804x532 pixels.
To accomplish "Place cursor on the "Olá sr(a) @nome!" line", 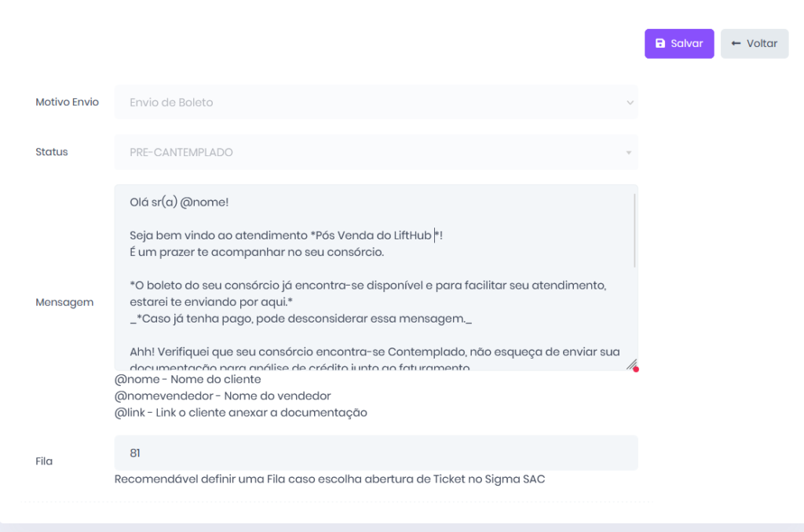I will [179, 202].
